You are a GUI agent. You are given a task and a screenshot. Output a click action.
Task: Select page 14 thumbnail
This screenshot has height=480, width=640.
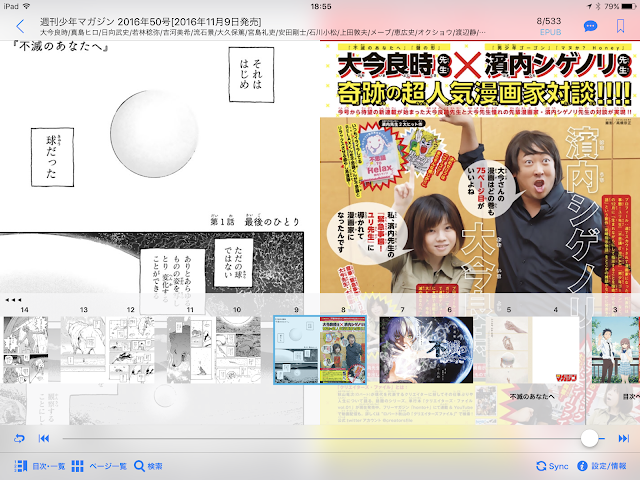(25, 350)
